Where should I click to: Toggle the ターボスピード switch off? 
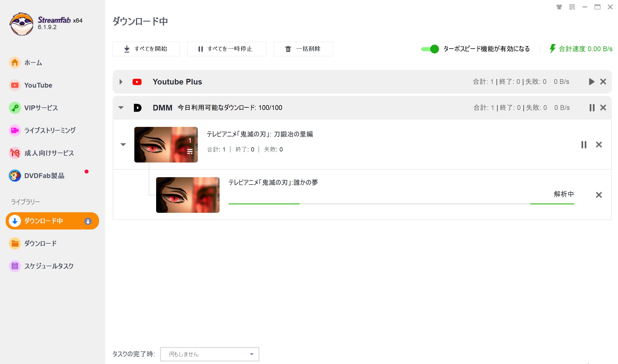coord(430,49)
